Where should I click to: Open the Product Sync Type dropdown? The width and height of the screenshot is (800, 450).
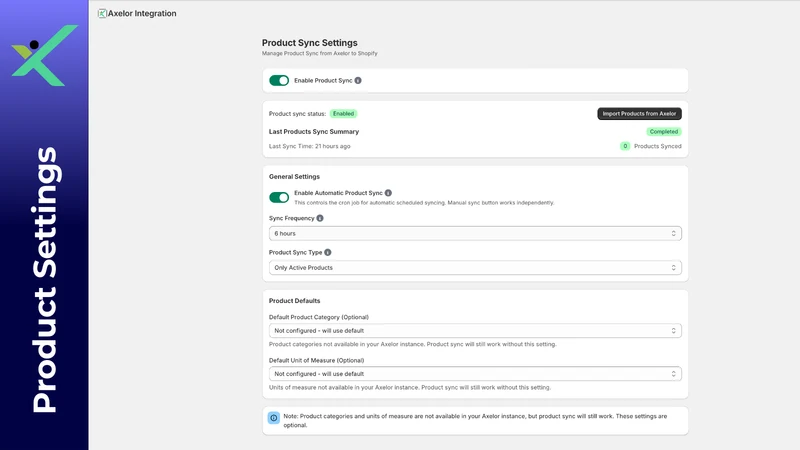(x=475, y=267)
